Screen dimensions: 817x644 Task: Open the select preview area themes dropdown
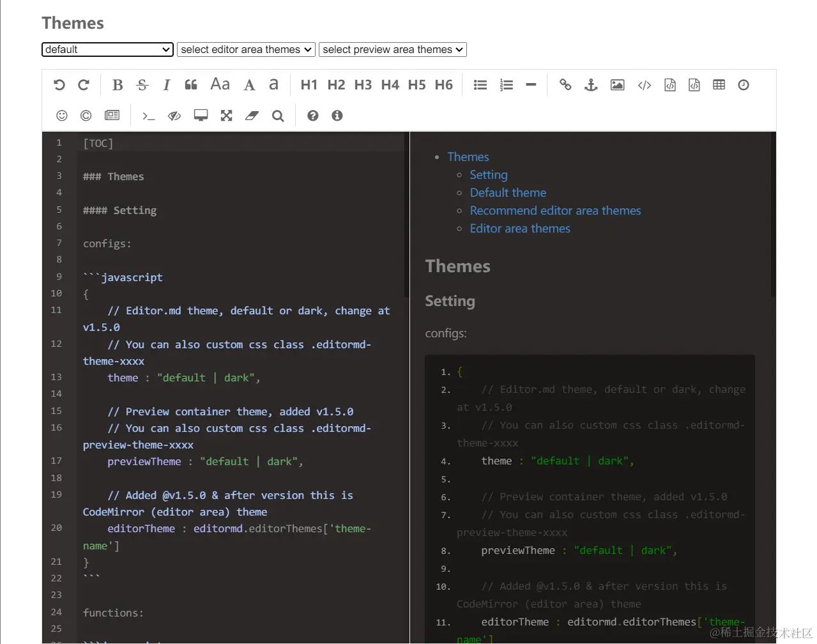click(x=393, y=49)
